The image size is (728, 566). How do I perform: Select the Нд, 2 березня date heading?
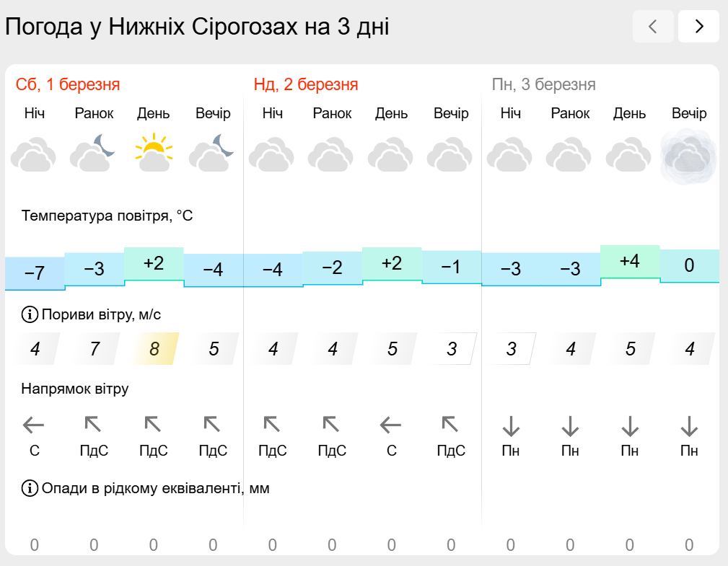point(306,84)
